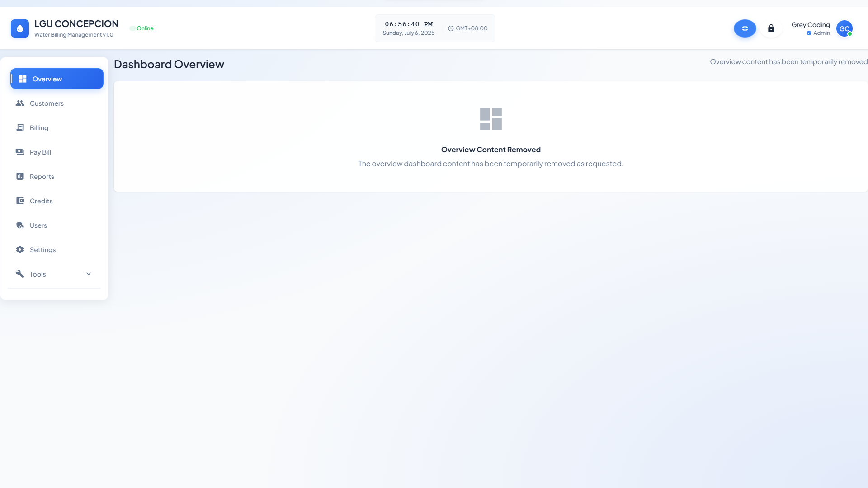Click the Pay Bill cash icon
Image resolution: width=868 pixels, height=488 pixels.
point(20,152)
